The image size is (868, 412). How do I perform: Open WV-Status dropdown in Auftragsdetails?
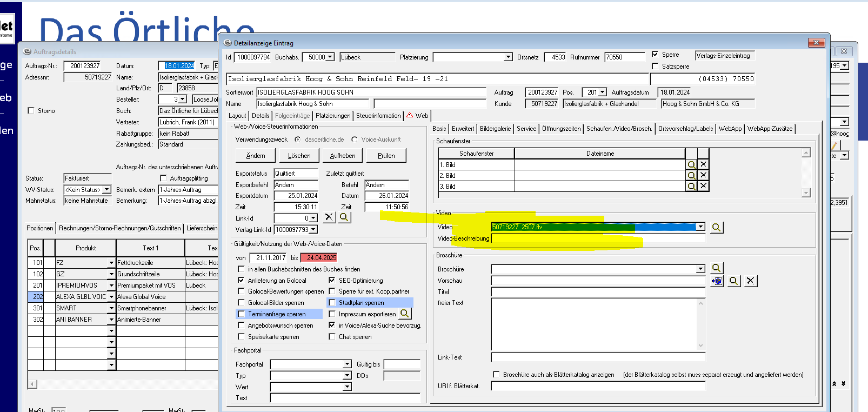coord(106,190)
